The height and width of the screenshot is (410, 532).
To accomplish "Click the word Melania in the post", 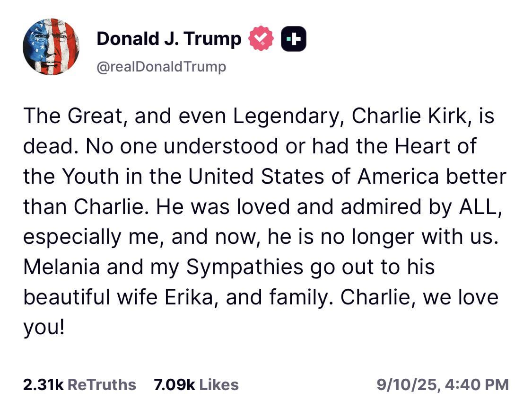I will pos(61,267).
